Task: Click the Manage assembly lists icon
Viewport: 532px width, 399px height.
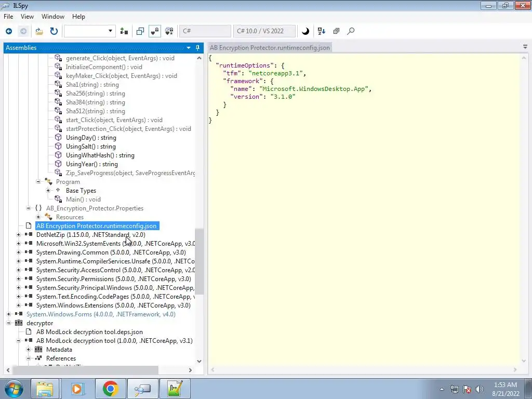Action: point(124,31)
